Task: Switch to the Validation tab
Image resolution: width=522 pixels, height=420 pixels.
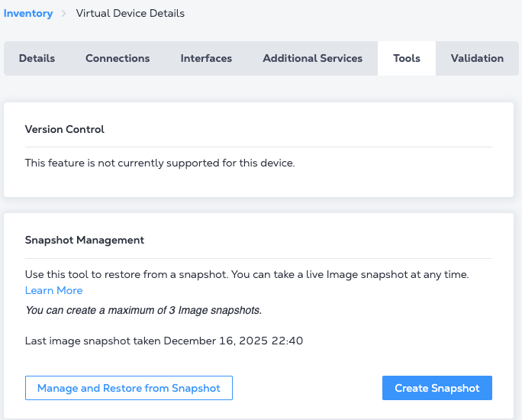Action: (477, 58)
